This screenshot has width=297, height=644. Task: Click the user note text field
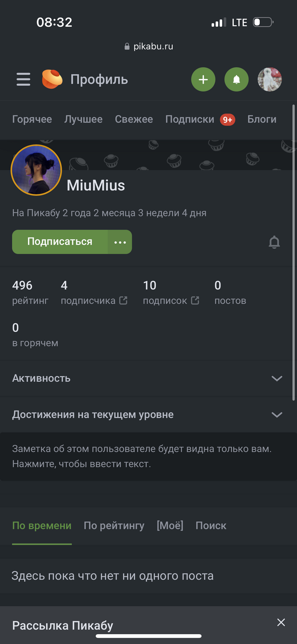tap(142, 456)
